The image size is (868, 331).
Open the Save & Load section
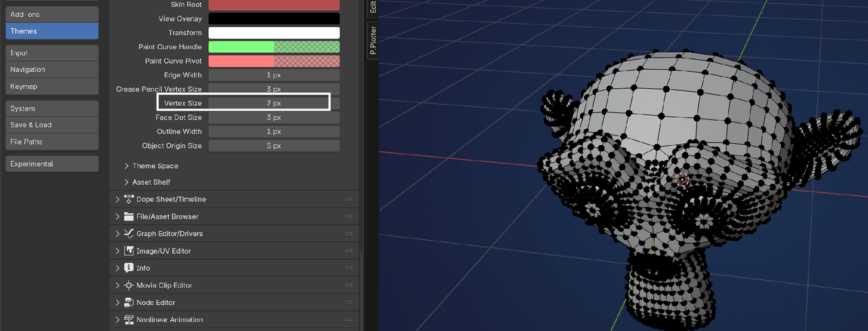[x=52, y=125]
